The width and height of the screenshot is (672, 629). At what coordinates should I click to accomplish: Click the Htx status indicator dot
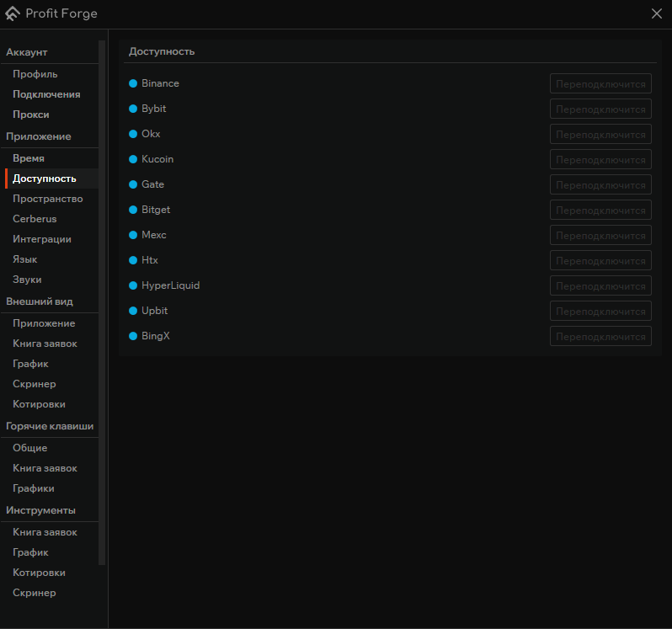click(133, 260)
